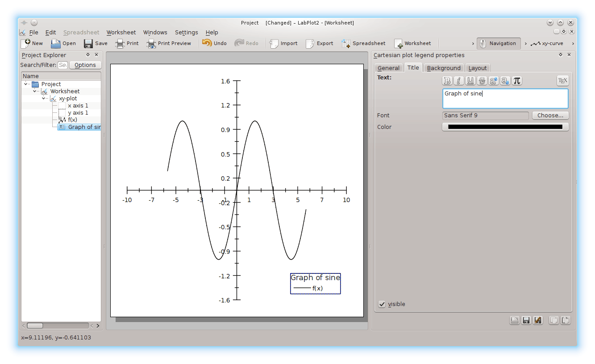
Task: Apply italic formatting to legend title
Action: click(x=458, y=81)
